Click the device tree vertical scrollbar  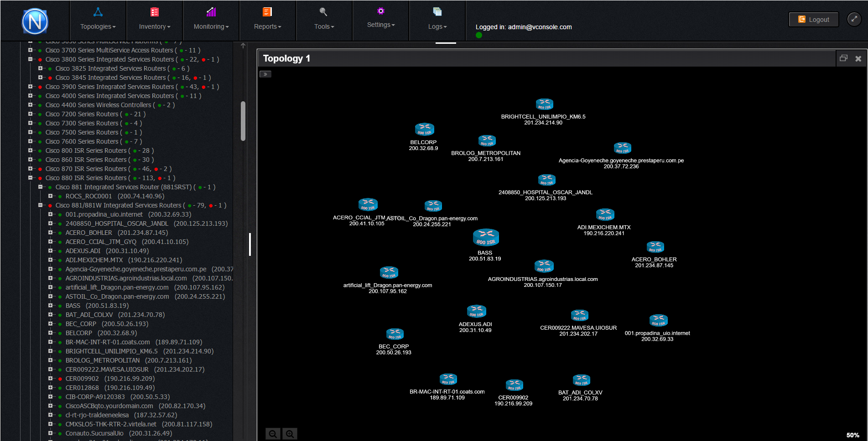tap(243, 121)
